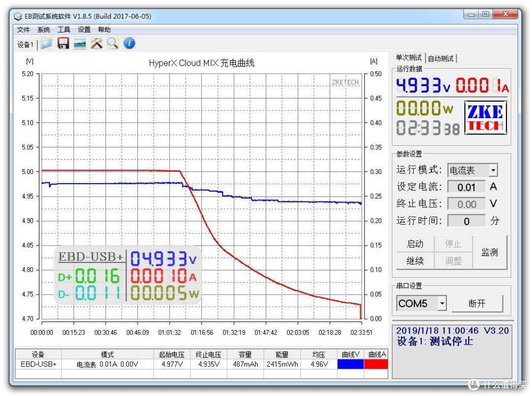This screenshot has height=396, width=532.
Task: Select the 2415mWh energy cell
Action: [282, 364]
